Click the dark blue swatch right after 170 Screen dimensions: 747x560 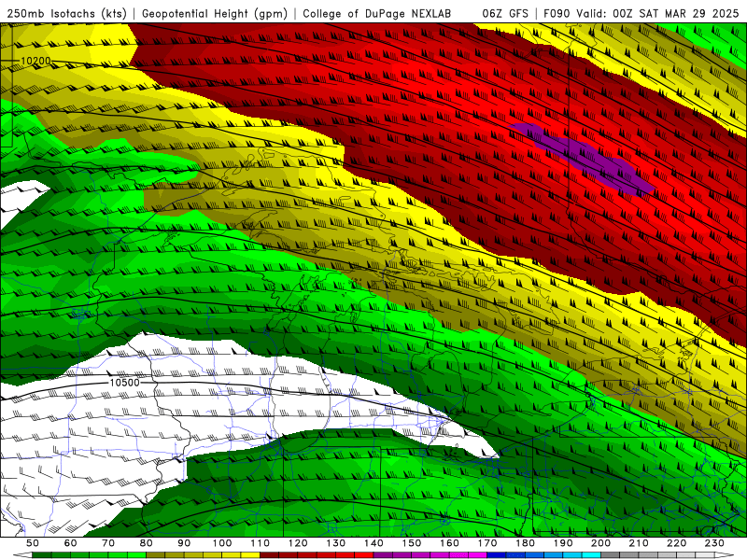click(497, 555)
